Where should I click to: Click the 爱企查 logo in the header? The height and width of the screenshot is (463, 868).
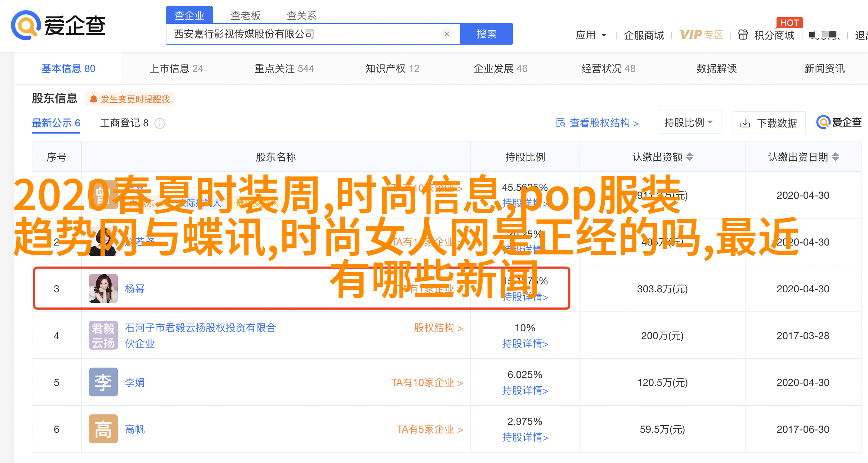tap(58, 25)
